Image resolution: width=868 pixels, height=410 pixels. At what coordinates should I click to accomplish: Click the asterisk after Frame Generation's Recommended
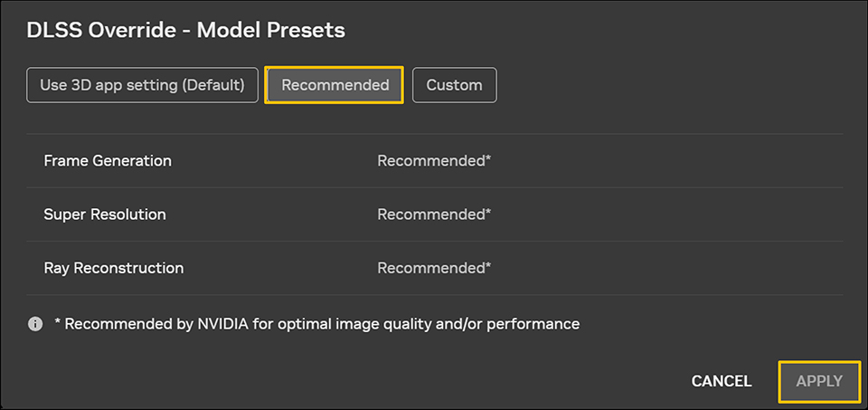pos(488,159)
